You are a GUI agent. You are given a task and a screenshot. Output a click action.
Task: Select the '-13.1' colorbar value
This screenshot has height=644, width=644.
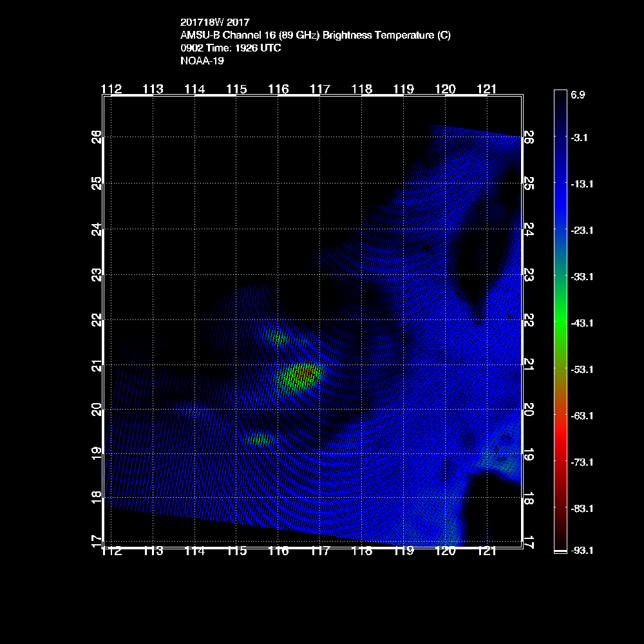coord(582,184)
